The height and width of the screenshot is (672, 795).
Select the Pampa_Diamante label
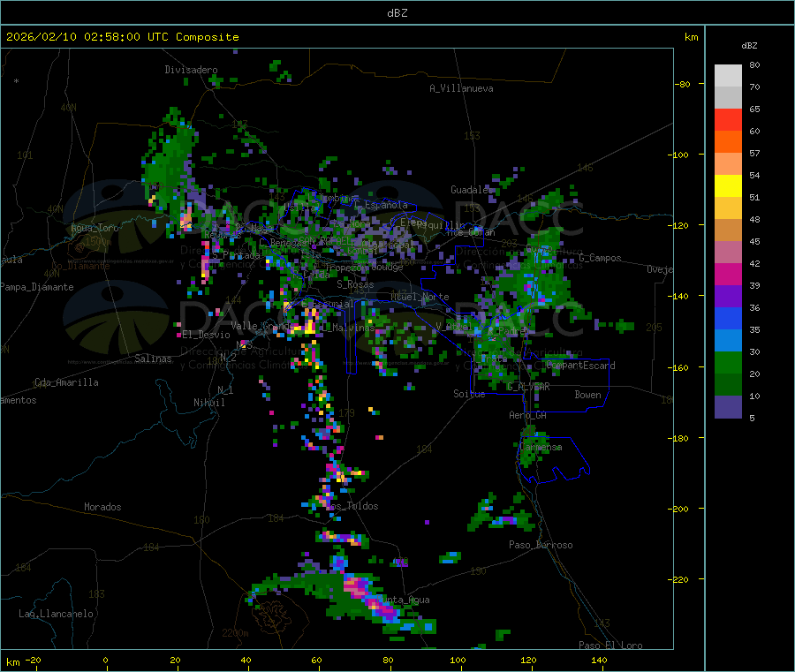click(37, 287)
